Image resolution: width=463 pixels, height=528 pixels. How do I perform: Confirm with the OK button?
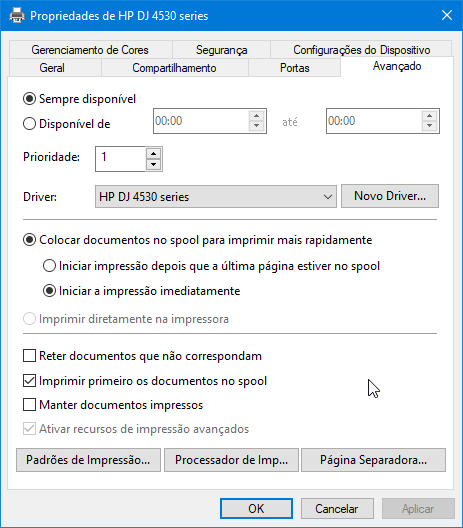[256, 508]
